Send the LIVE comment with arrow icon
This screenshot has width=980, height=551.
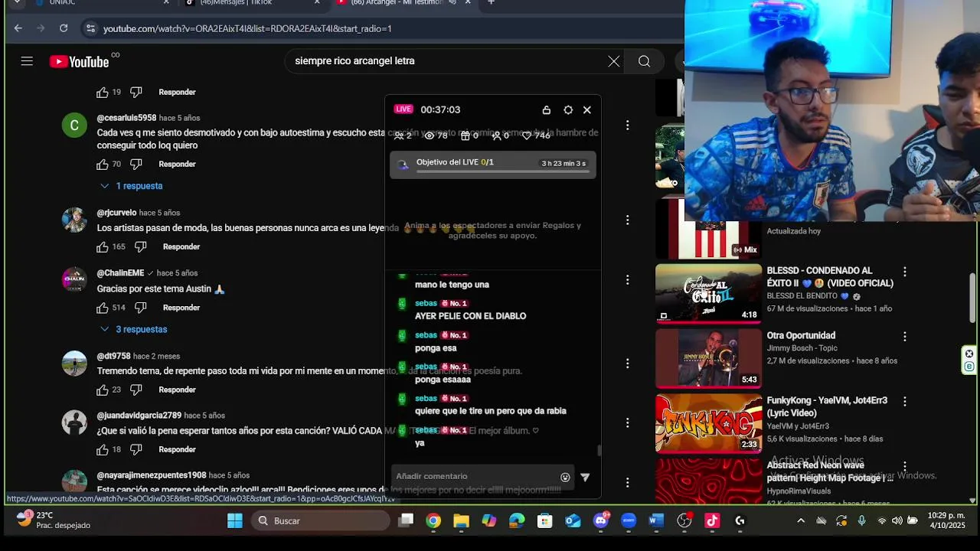click(585, 477)
